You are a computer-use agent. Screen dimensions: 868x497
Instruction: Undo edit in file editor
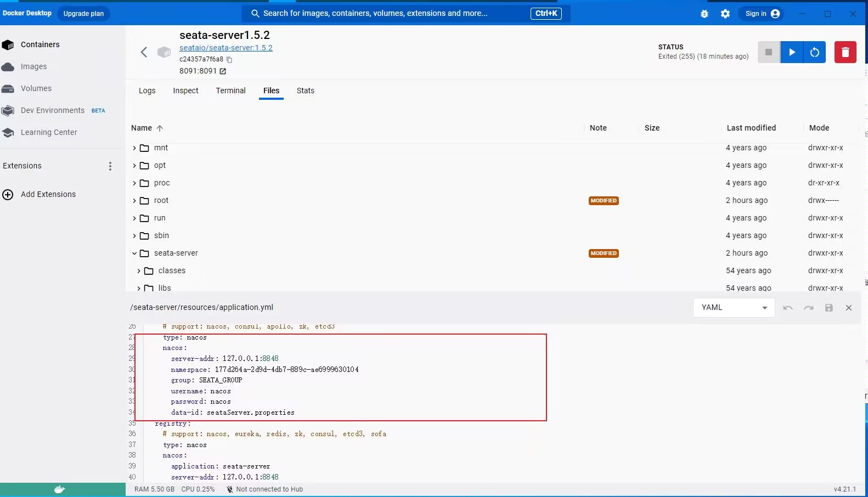point(788,308)
